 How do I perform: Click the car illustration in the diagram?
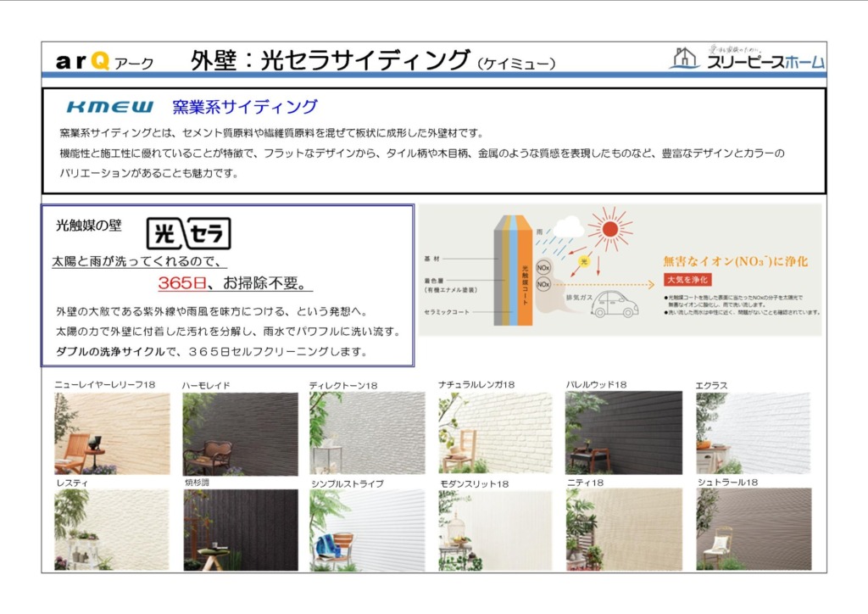click(x=614, y=304)
